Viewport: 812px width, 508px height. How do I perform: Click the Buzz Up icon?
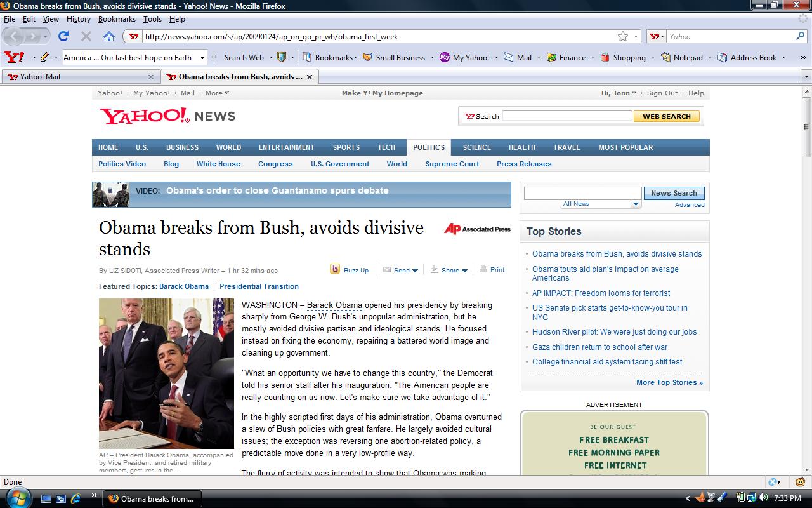(335, 269)
